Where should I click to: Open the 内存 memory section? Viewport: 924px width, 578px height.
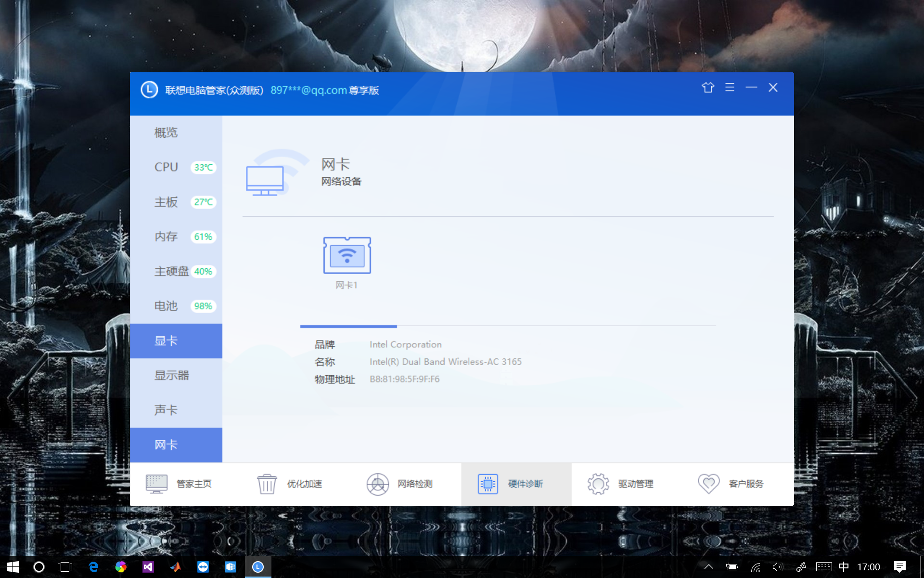[176, 237]
